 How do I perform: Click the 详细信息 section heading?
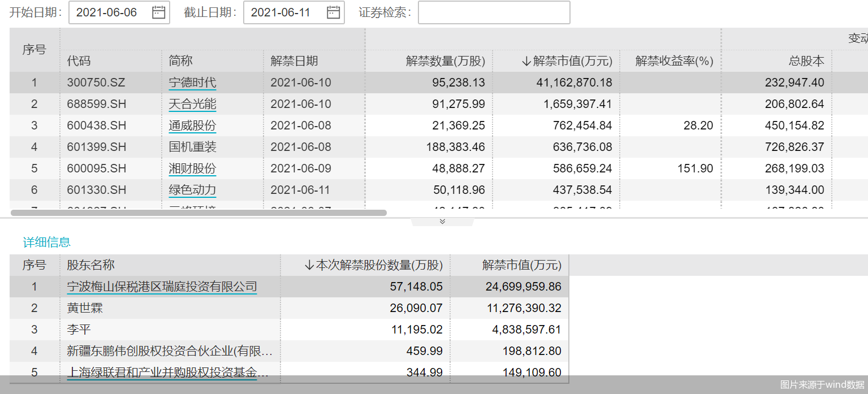point(46,243)
